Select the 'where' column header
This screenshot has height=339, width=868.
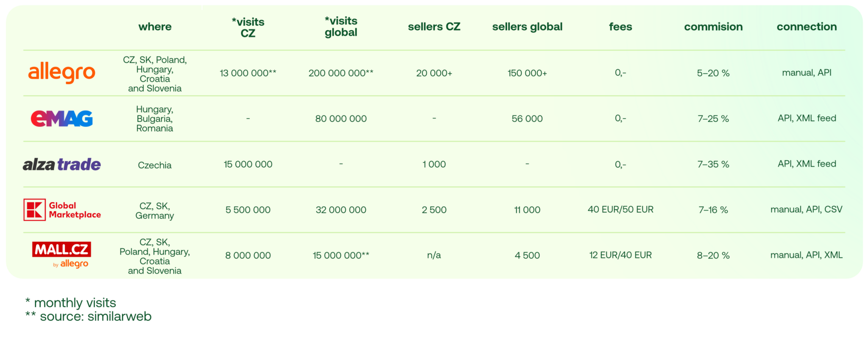(x=155, y=27)
